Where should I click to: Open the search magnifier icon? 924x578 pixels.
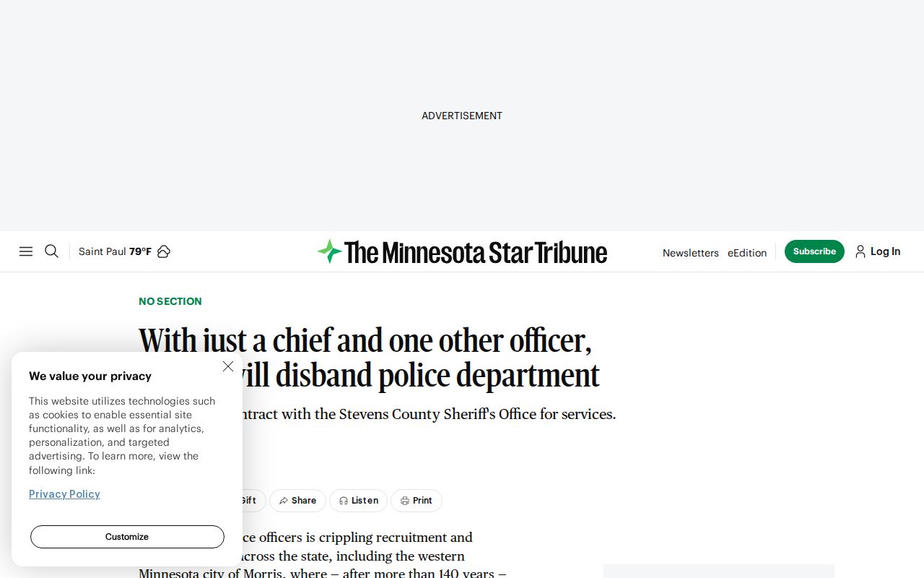51,251
